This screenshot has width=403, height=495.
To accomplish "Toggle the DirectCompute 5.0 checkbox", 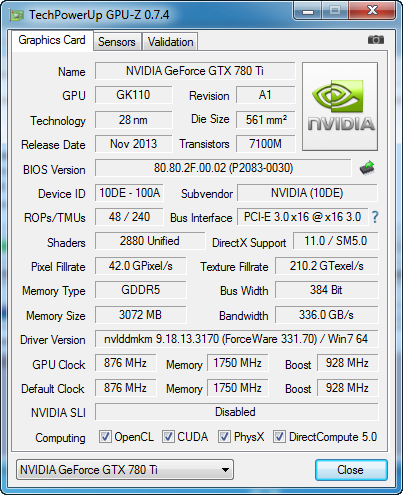I will point(279,437).
